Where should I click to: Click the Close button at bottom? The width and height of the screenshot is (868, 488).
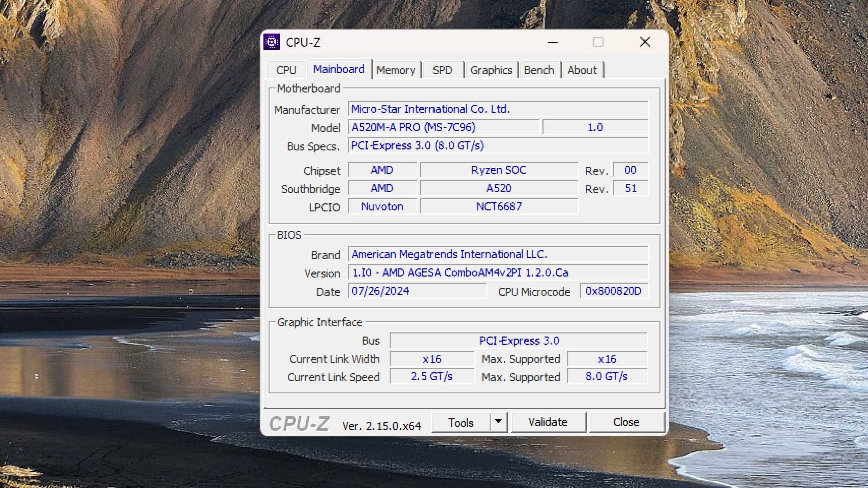coord(626,422)
